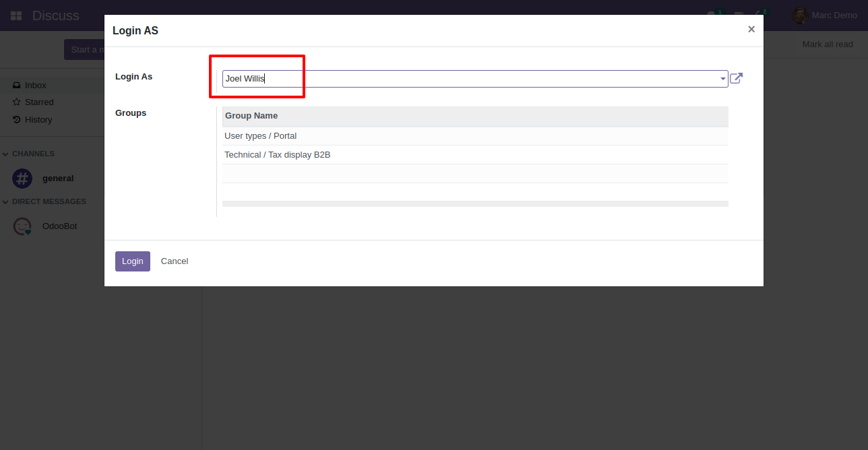Collapse the CHANNELS section
Screen dimensions: 868x450
29,154
